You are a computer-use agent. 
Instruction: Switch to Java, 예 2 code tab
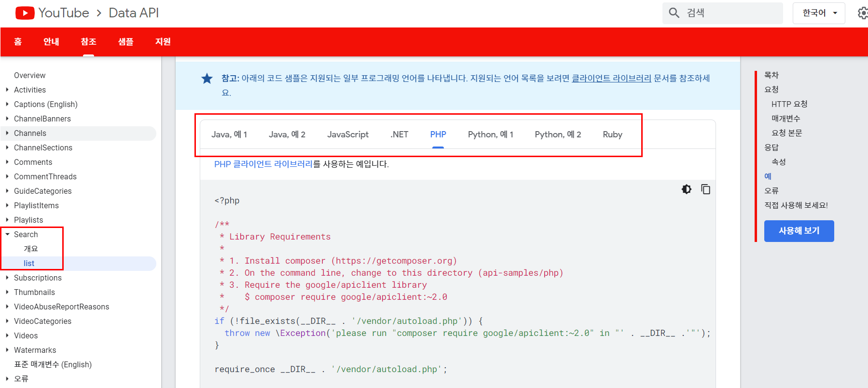(287, 134)
